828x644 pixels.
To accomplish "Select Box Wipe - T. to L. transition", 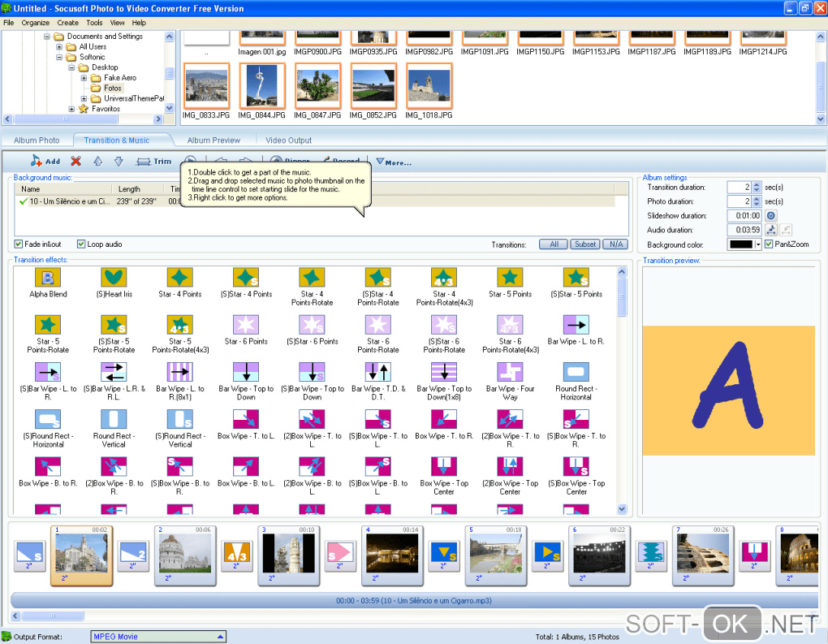I will [246, 420].
